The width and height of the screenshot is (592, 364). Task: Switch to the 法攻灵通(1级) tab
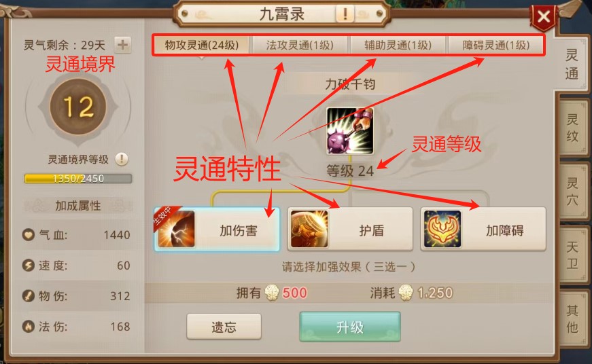(x=300, y=45)
